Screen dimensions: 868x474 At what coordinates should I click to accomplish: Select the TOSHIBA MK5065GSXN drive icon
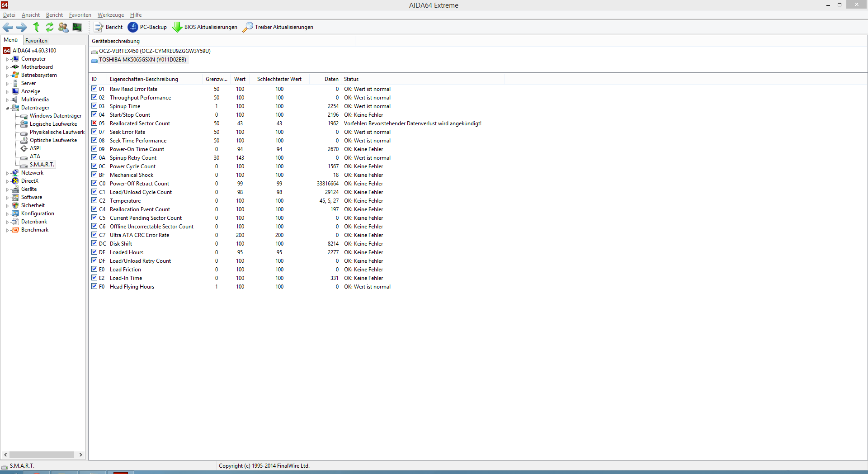coord(94,60)
